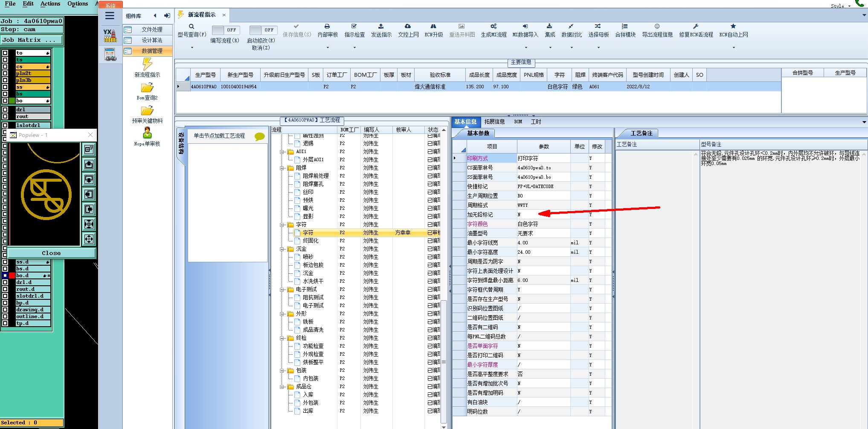868x429 pixels.
Task: Click the topmost Popview tool button
Action: click(x=89, y=149)
